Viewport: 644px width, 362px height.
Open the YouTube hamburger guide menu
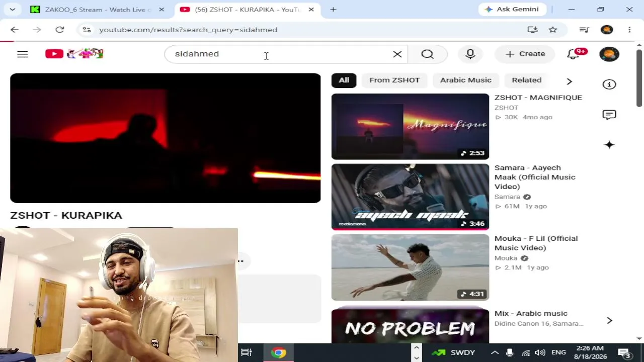coord(23,54)
